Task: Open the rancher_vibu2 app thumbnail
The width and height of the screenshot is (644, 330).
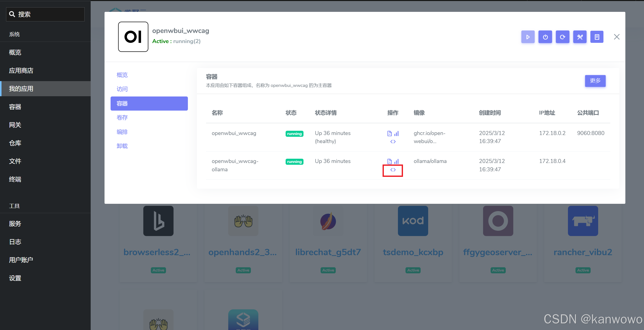Action: [583, 221]
